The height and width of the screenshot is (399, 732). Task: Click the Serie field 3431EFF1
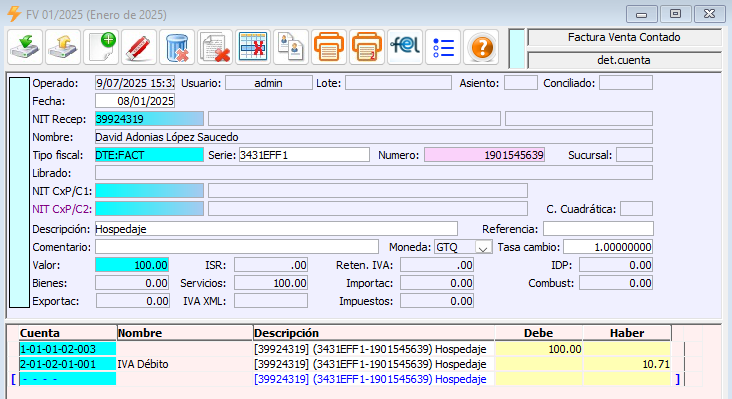[304, 155]
